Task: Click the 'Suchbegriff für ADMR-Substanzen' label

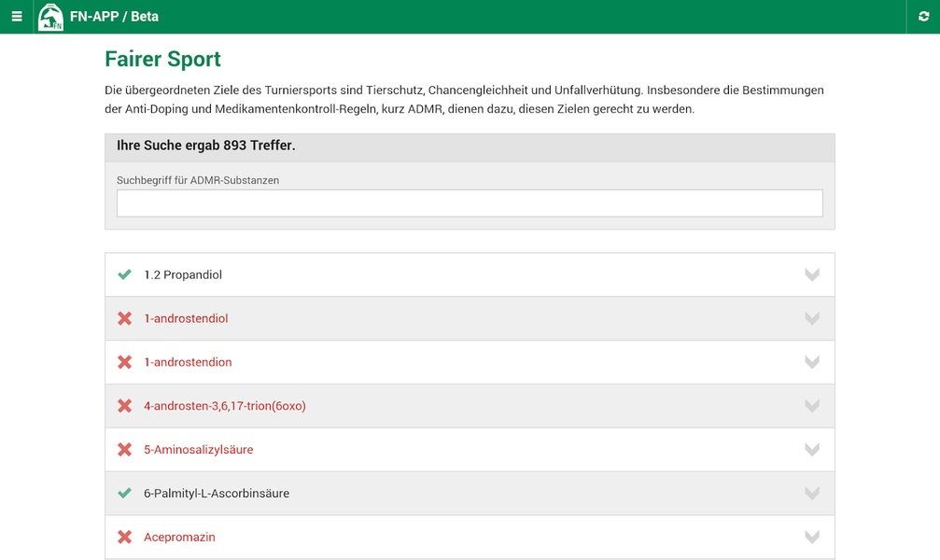Action: (198, 180)
